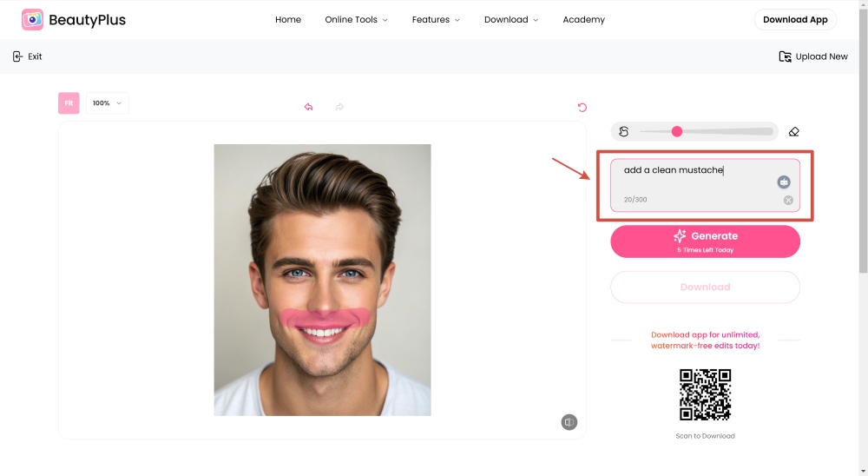This screenshot has height=476, width=868.
Task: Click the BeautyPlus logo icon
Action: [x=32, y=19]
